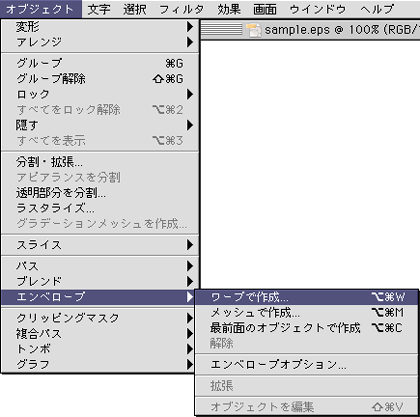Open the フィルタ menu in menu bar

181,9
